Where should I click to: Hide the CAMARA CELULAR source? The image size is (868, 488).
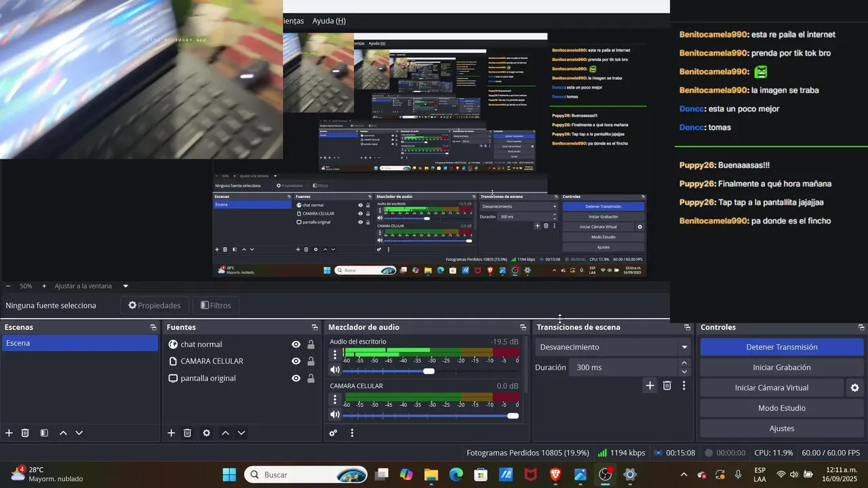coord(296,361)
